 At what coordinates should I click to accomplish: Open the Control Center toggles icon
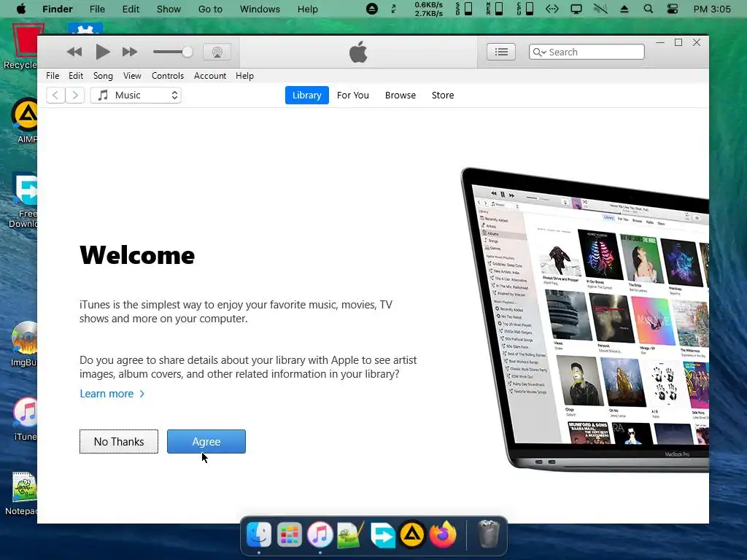[672, 9]
